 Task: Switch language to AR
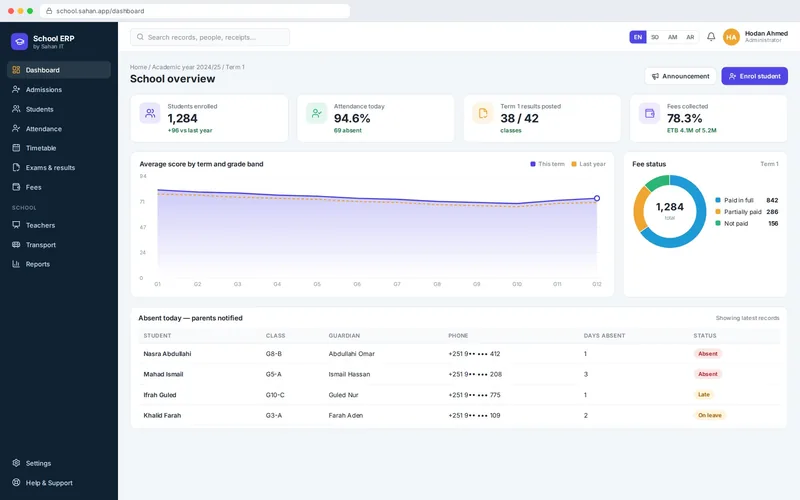pyautogui.click(x=690, y=37)
